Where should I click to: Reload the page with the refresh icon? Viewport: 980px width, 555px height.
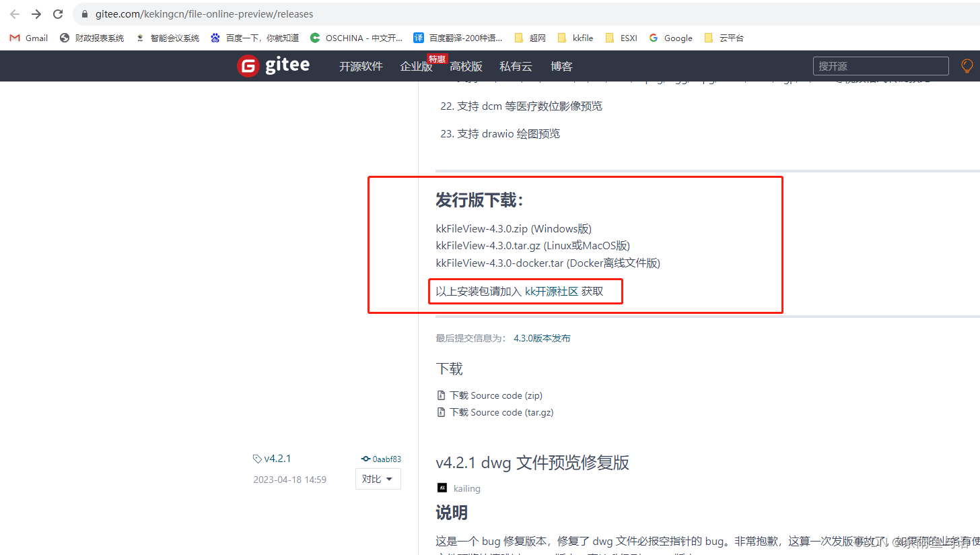click(58, 13)
